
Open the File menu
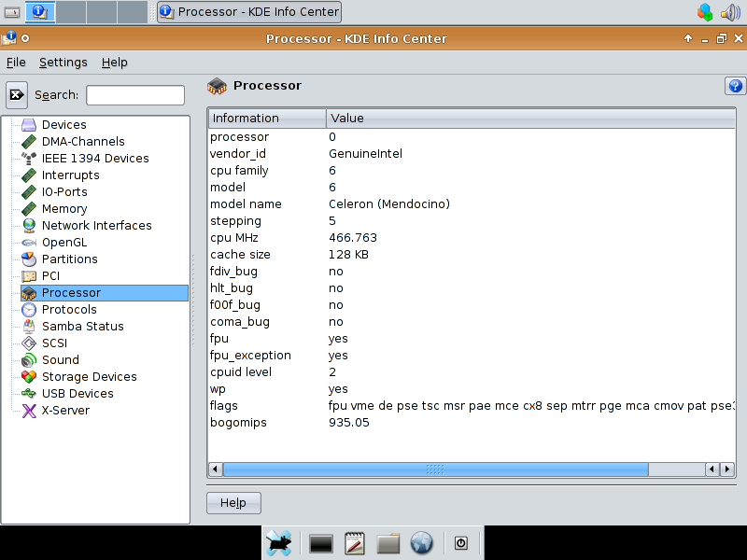[16, 63]
